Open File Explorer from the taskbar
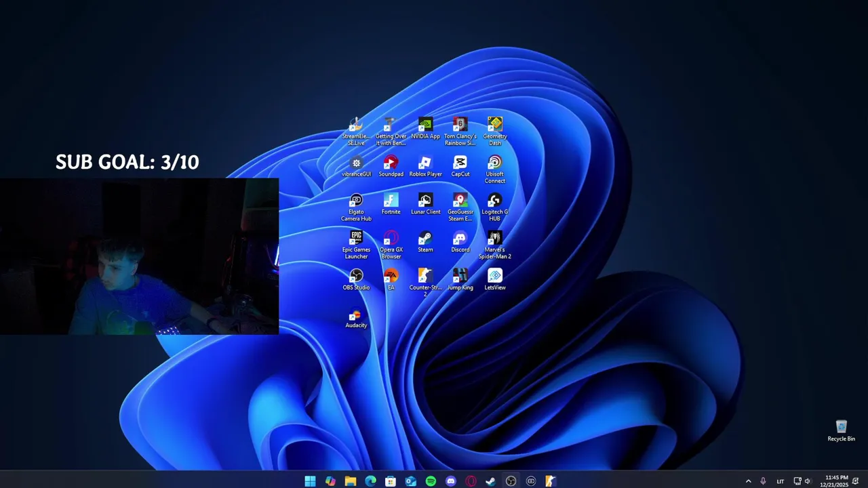The width and height of the screenshot is (868, 488). coord(350,481)
